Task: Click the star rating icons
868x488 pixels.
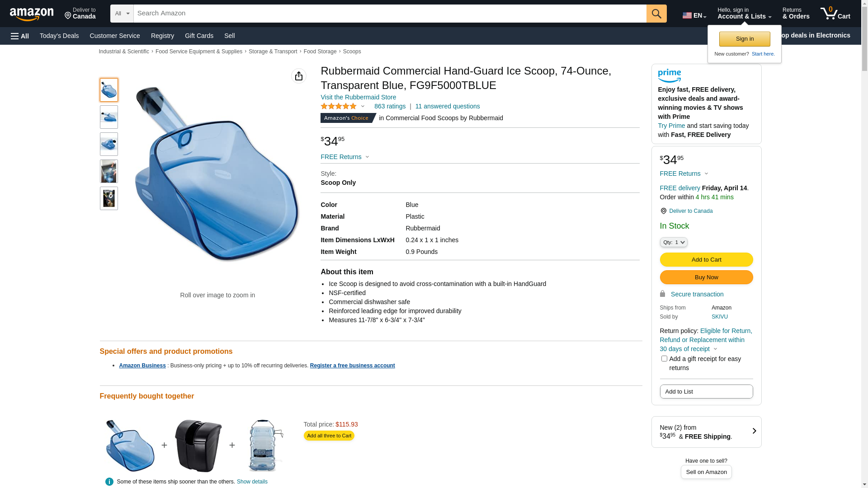Action: [x=339, y=107]
